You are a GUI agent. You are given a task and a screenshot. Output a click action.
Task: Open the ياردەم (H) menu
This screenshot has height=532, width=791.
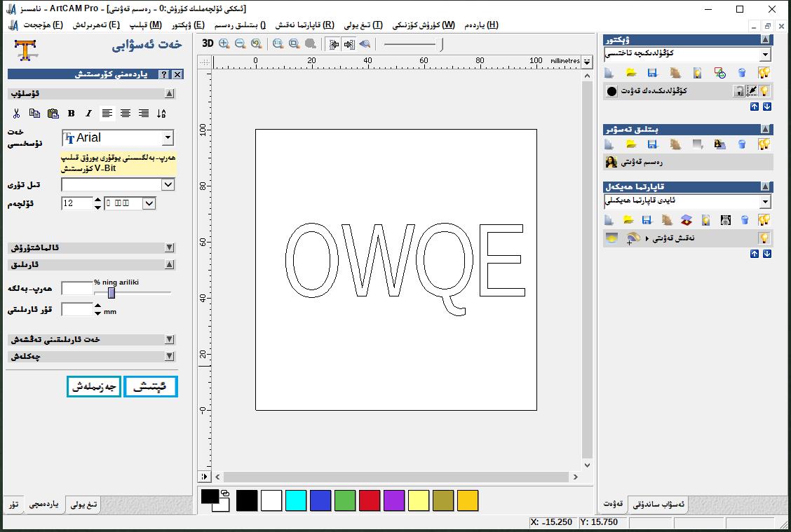481,25
